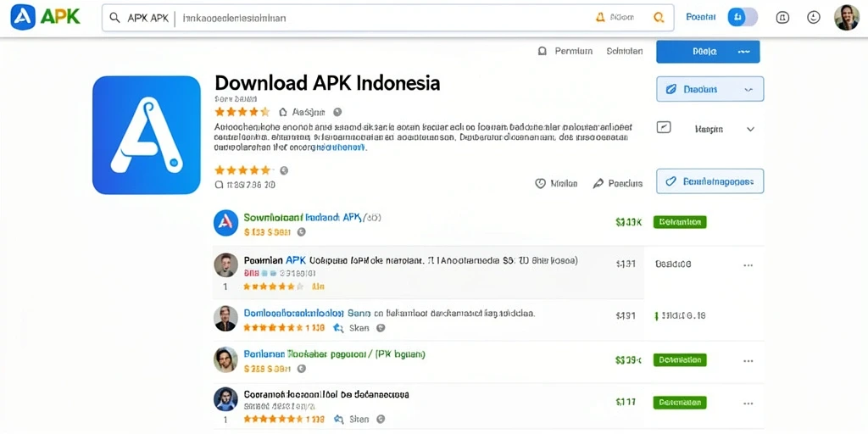The width and height of the screenshot is (868, 434).
Task: Expand the chevron on the first outlined button
Action: (748, 89)
